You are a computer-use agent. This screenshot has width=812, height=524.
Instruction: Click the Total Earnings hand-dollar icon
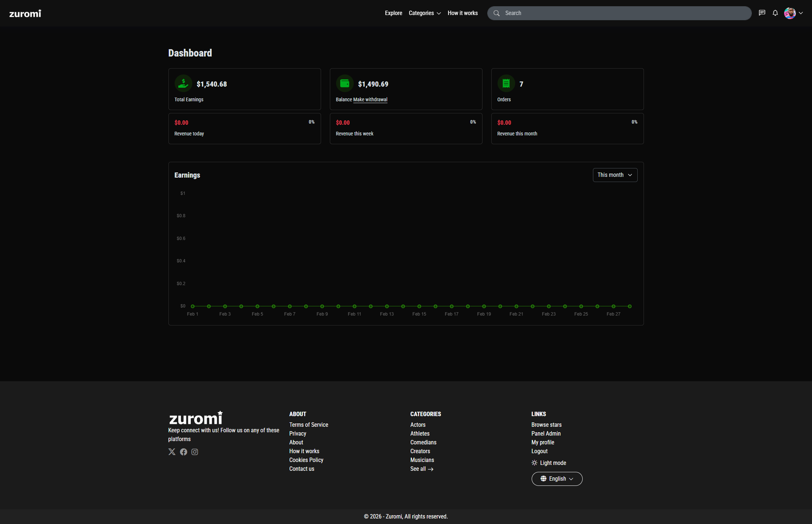tap(183, 84)
